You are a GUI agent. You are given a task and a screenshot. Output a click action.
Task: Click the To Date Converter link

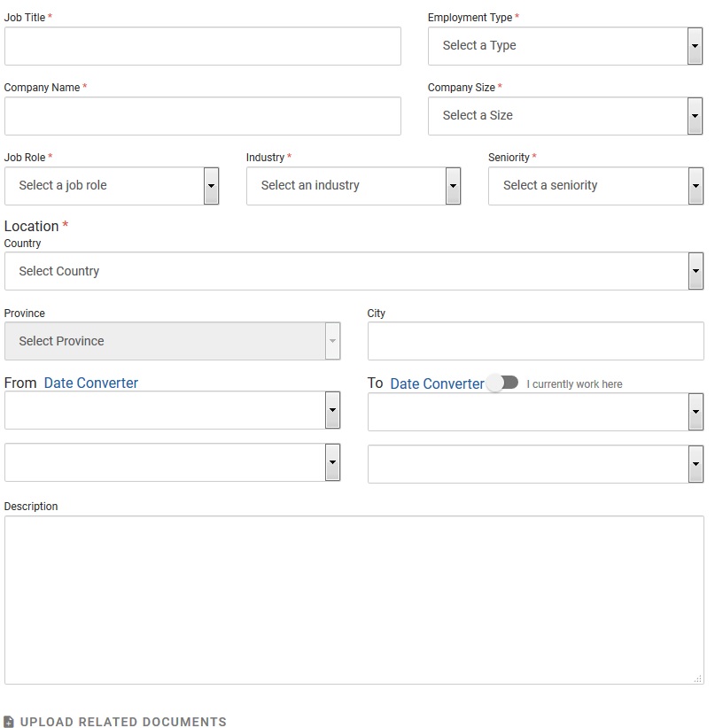437,383
